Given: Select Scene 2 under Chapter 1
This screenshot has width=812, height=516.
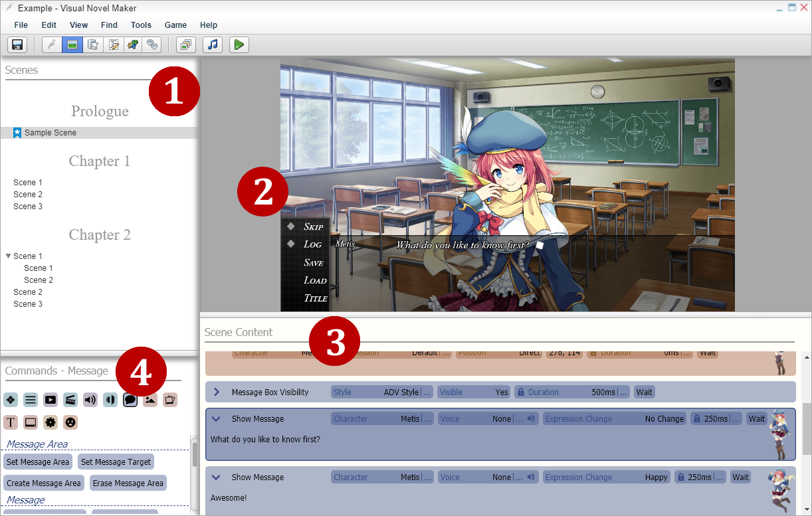Looking at the screenshot, I should (28, 195).
